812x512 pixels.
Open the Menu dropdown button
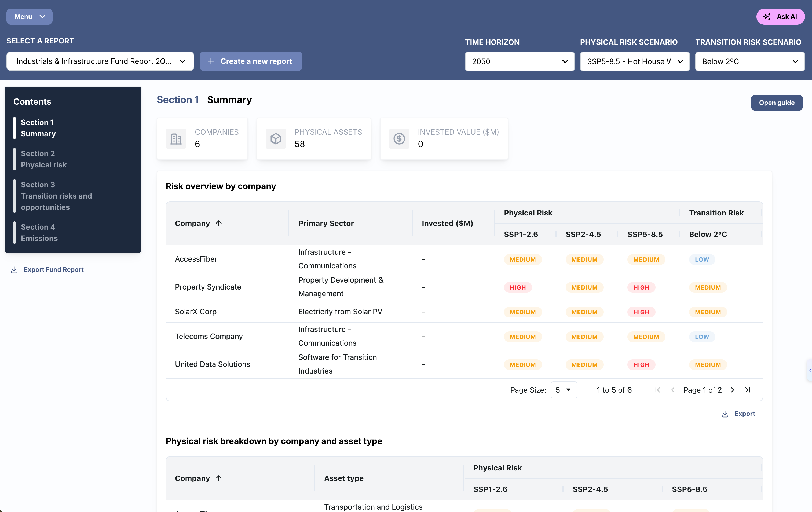[x=29, y=17]
